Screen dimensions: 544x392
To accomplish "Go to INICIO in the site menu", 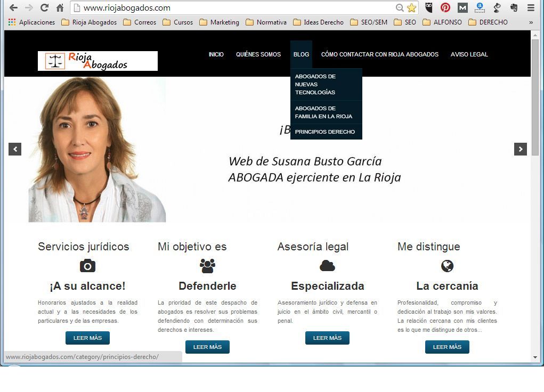I will pos(216,54).
